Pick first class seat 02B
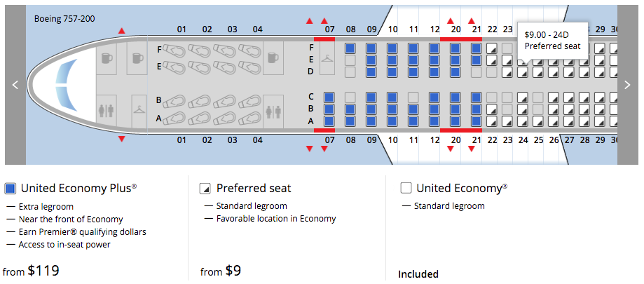The image size is (644, 284). (200, 102)
